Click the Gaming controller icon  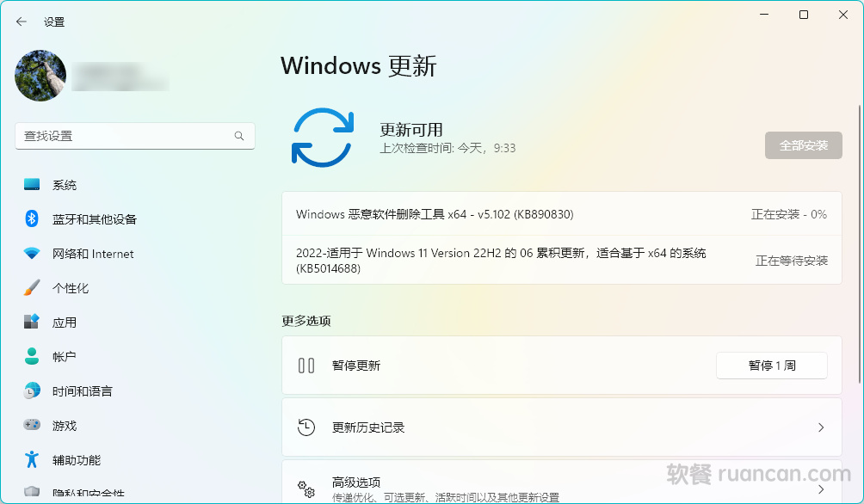[x=32, y=425]
